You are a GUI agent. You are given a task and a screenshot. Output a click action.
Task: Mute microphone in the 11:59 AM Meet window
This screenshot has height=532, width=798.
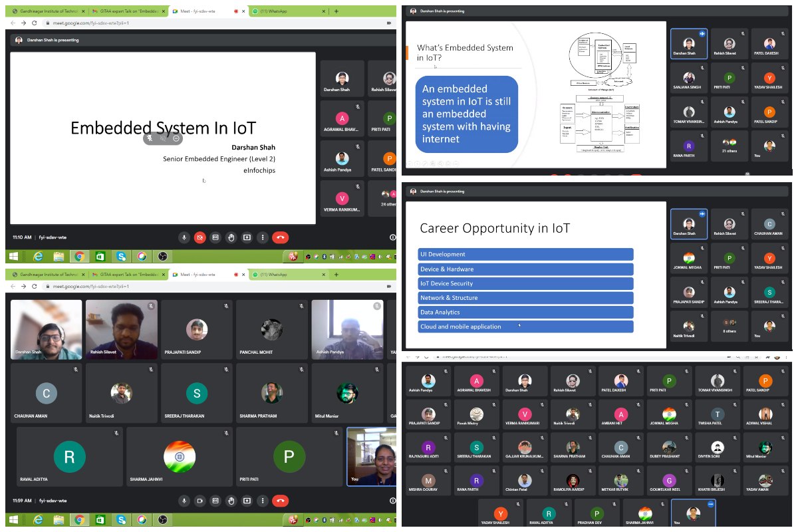184,500
